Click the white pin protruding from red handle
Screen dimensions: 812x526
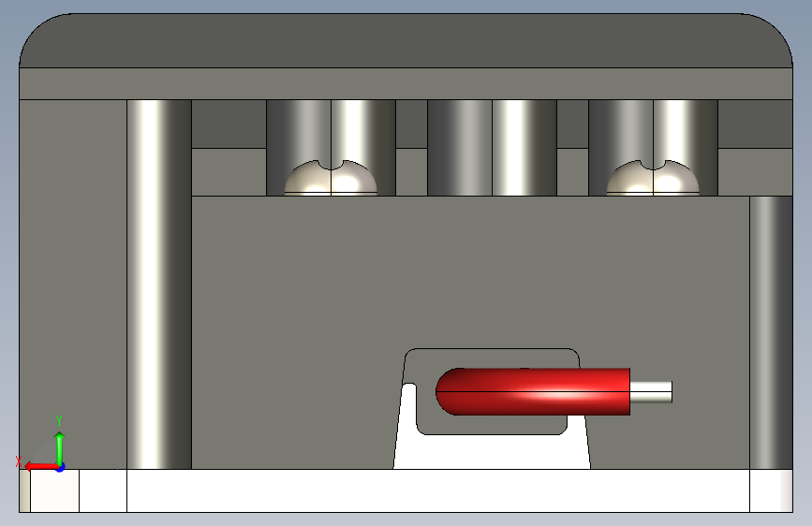click(x=651, y=392)
